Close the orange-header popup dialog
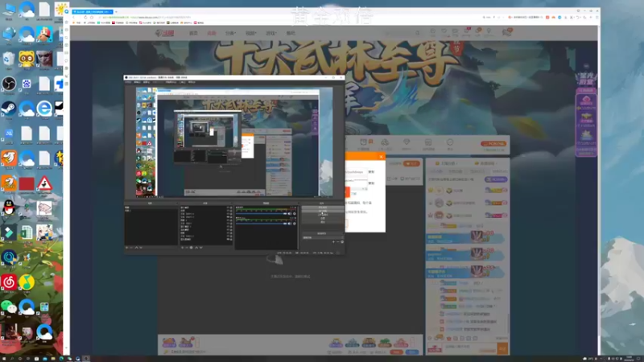The width and height of the screenshot is (644, 362). click(381, 156)
